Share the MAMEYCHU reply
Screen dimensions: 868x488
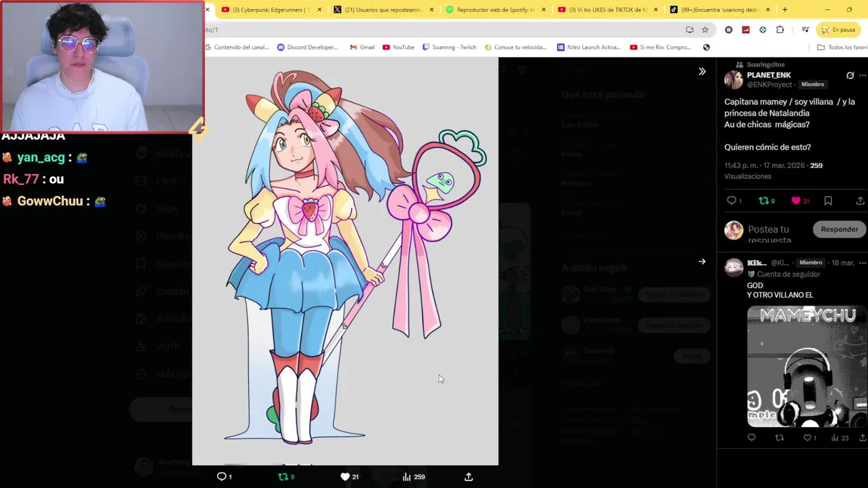tap(863, 438)
